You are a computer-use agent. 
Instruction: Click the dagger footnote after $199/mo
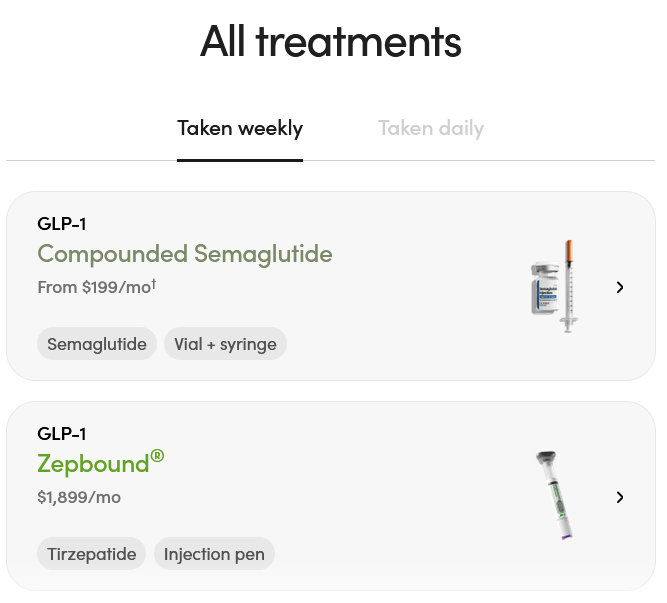154,284
